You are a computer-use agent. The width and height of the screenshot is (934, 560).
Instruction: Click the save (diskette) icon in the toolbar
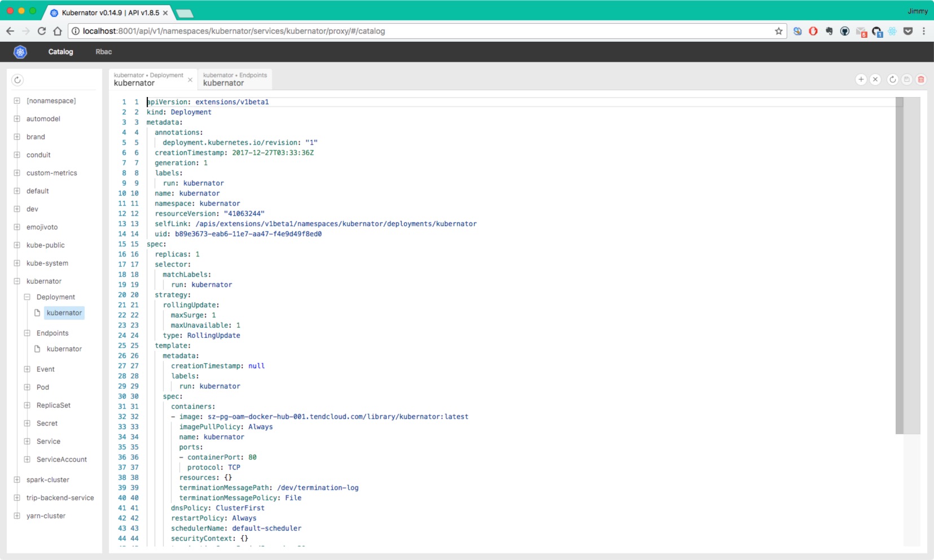(x=906, y=80)
